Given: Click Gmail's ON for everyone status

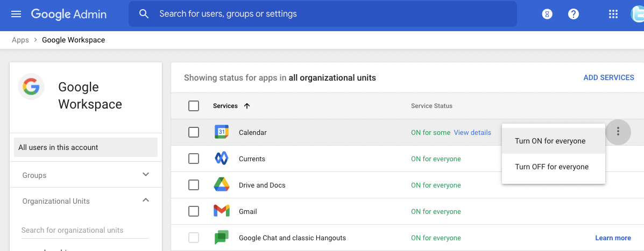Looking at the screenshot, I should (436, 212).
